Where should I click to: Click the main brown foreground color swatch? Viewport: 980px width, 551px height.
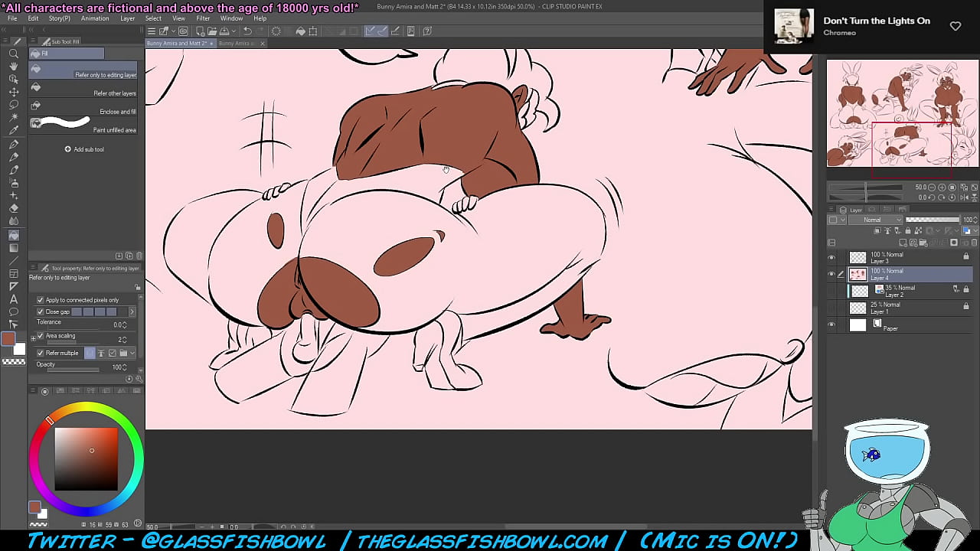[x=8, y=339]
